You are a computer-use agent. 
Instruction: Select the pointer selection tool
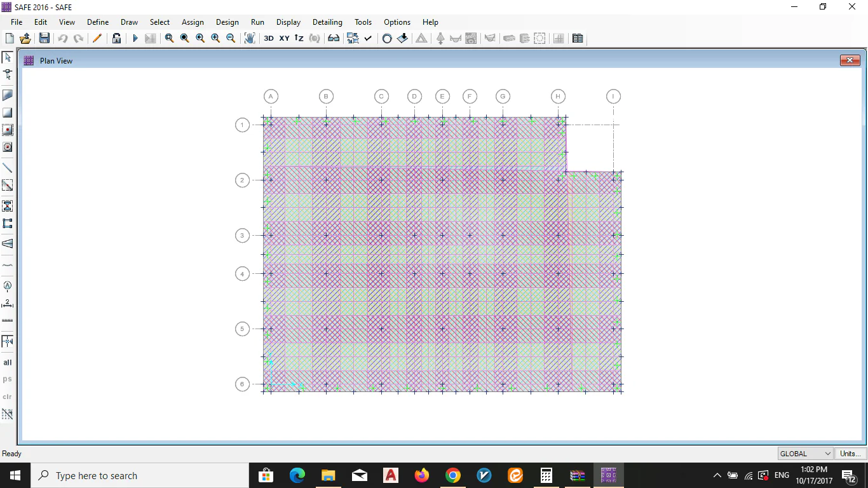8,57
